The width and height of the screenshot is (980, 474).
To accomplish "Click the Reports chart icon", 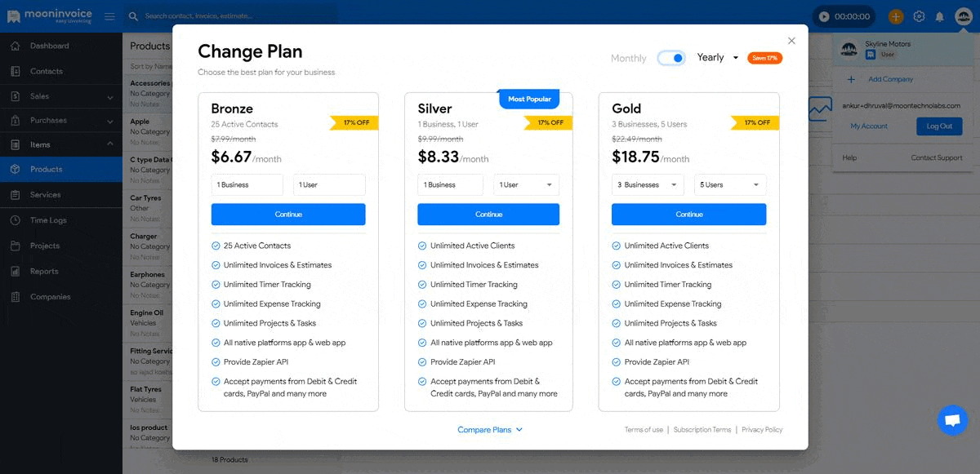I will coord(15,272).
